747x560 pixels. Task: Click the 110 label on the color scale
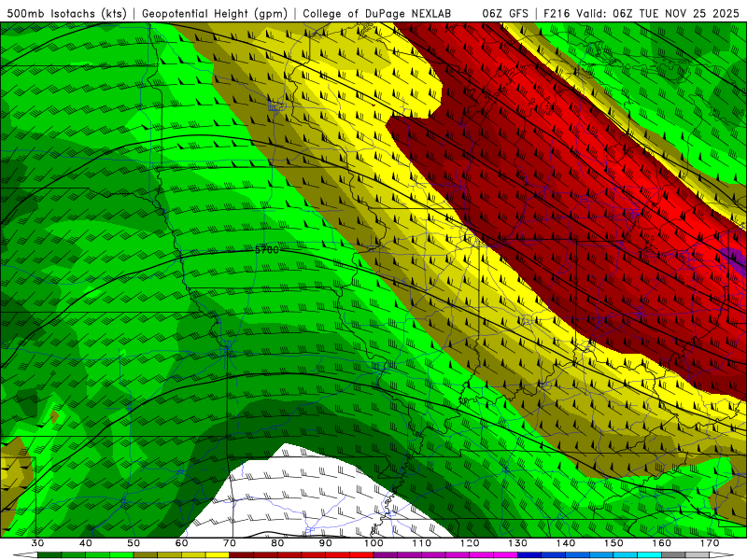click(422, 543)
